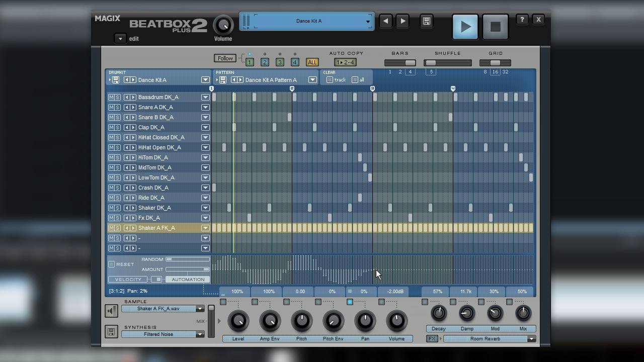The image size is (644, 362).
Task: Open the Dance Kit A preset dropdown
Action: (368, 21)
